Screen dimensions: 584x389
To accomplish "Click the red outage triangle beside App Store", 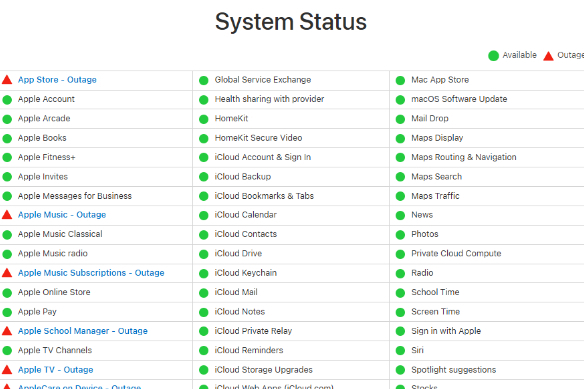I will 7,79.
